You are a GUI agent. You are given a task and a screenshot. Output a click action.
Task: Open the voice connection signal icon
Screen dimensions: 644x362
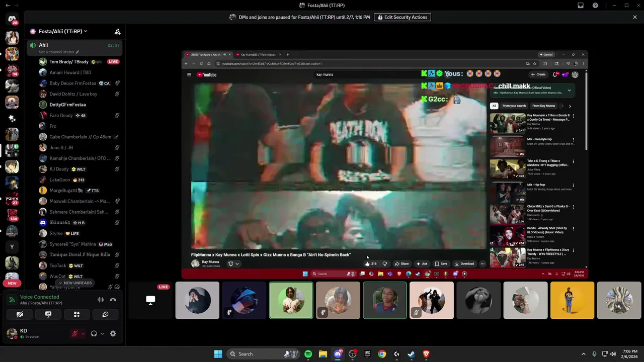12,300
